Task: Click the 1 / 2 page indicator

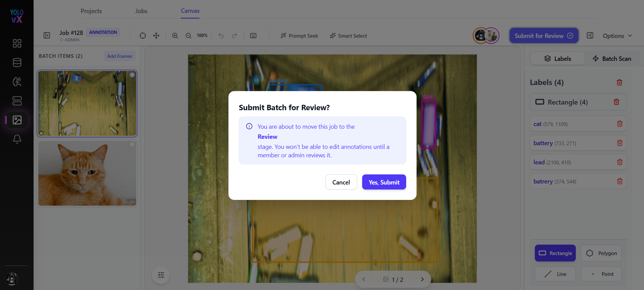Action: pos(393,280)
